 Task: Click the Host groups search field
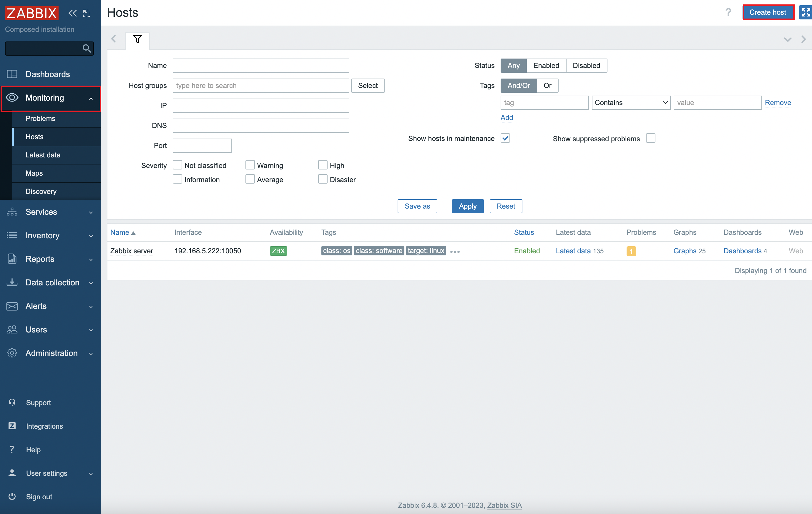coord(261,86)
